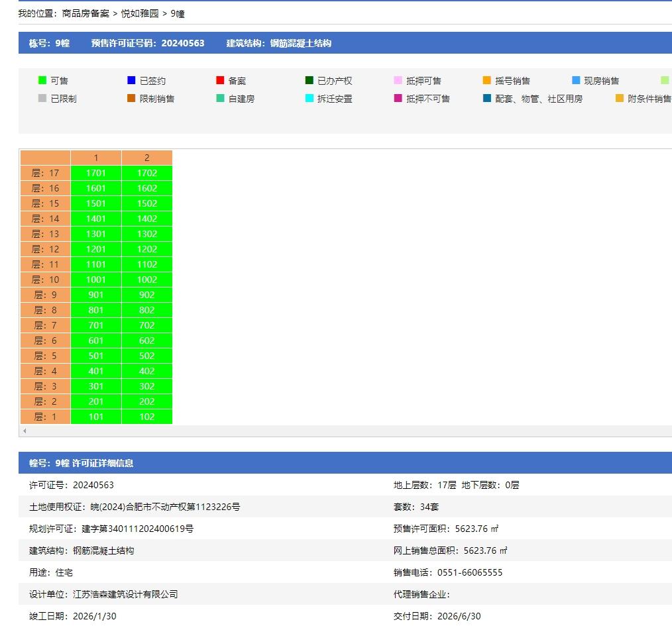Click the 设计单位 江苏浩森建筑设计有限公司 text
The width and height of the screenshot is (672, 626).
103,594
